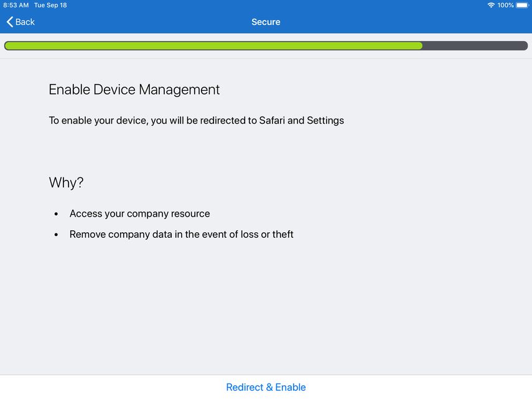Click the green filled part of progress bar
Image resolution: width=532 pixels, height=399 pixels.
pos(212,46)
